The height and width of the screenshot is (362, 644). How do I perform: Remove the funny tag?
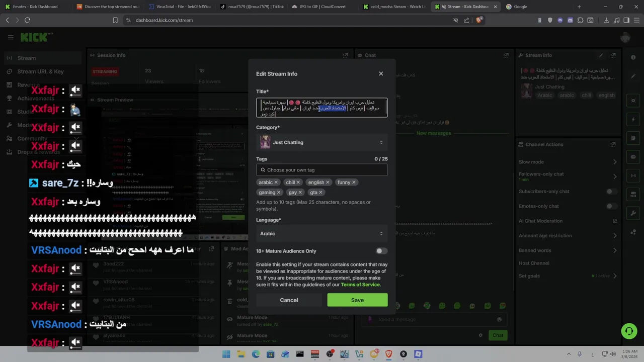click(354, 183)
